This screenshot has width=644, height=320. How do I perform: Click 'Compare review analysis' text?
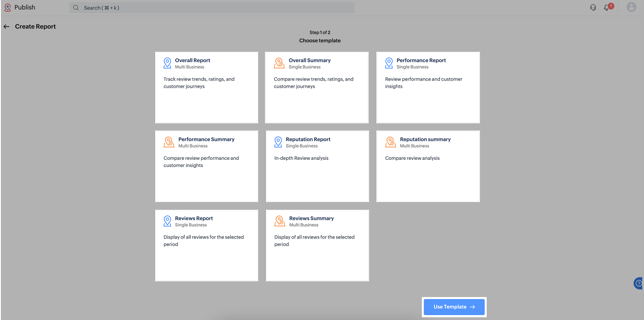(412, 158)
